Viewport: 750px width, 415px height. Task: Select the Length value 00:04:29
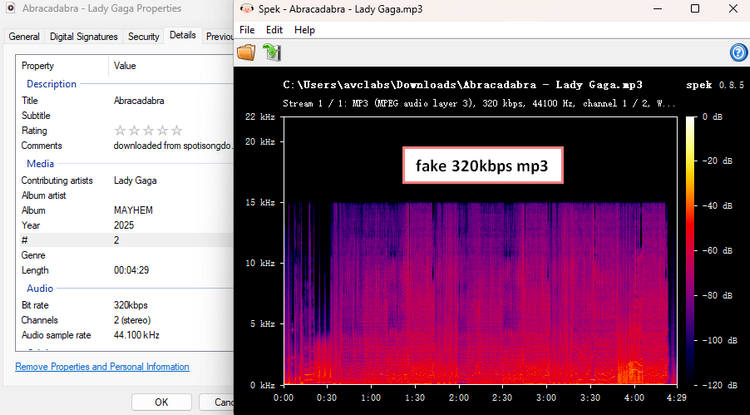131,270
